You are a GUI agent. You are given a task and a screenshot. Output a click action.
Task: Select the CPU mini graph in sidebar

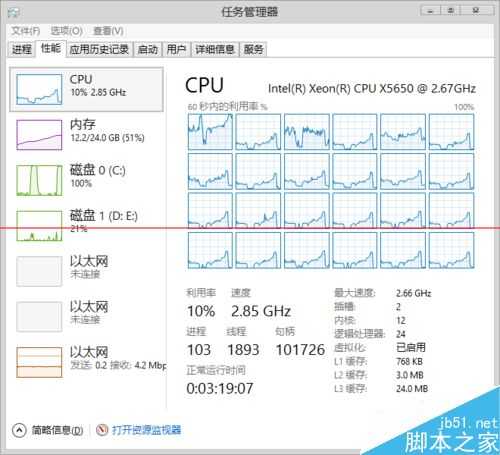39,89
